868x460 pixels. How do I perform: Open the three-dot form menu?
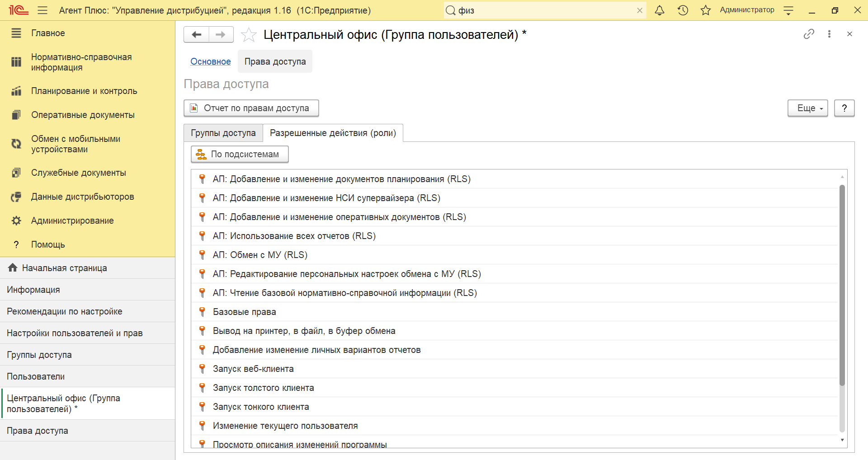click(x=829, y=34)
